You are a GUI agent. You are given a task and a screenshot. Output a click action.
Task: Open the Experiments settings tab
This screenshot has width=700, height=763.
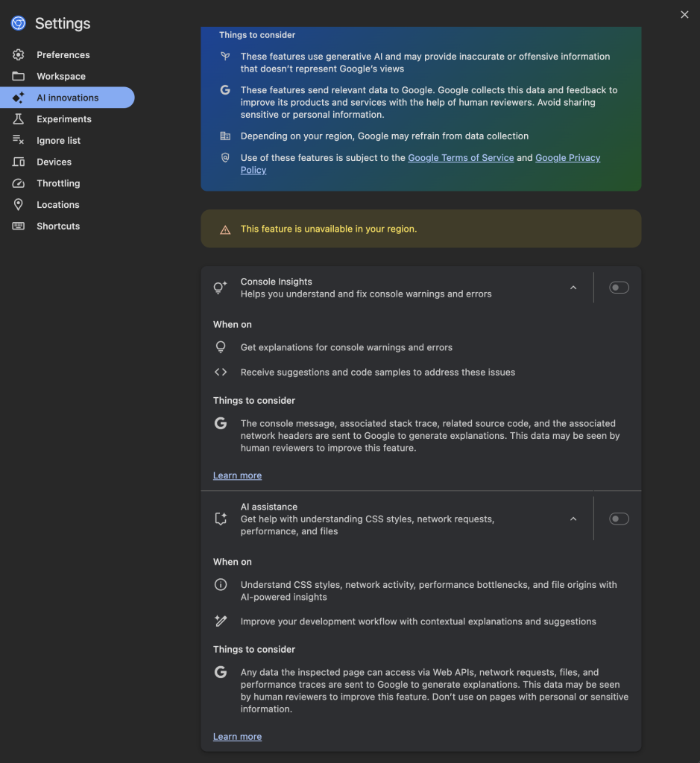click(x=64, y=119)
